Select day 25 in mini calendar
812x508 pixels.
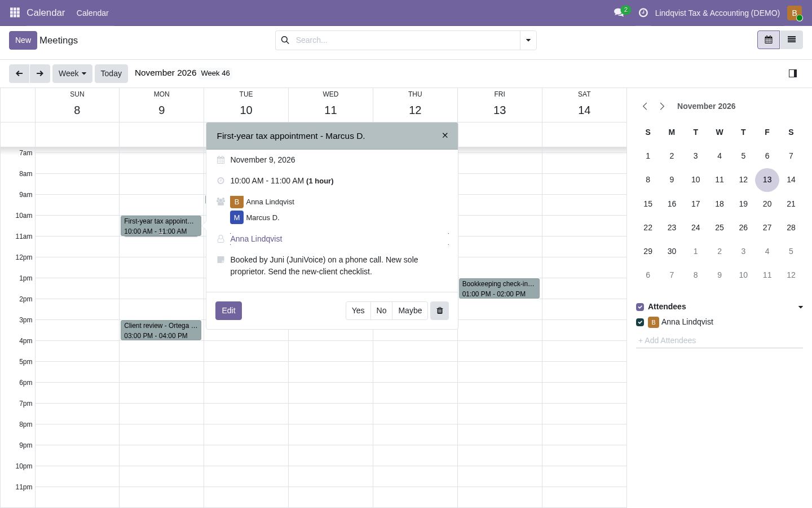tap(719, 227)
